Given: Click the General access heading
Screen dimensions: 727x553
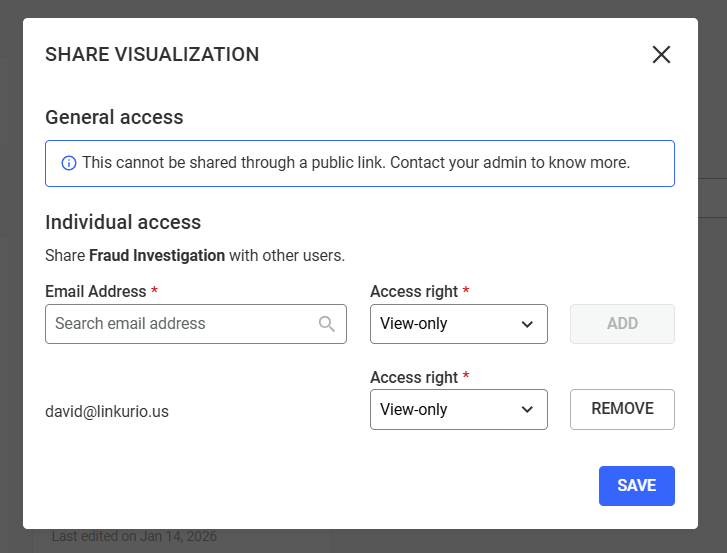Looking at the screenshot, I should click(114, 117).
